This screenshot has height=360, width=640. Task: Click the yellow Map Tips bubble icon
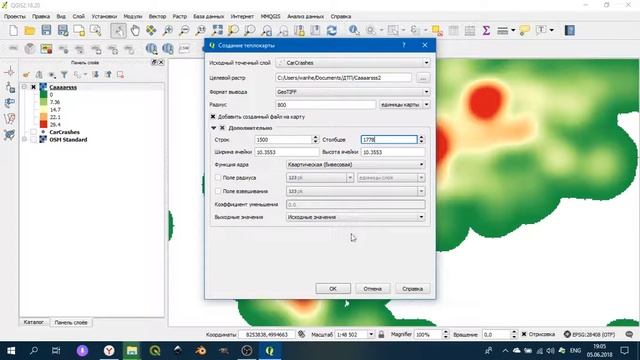tap(525, 31)
